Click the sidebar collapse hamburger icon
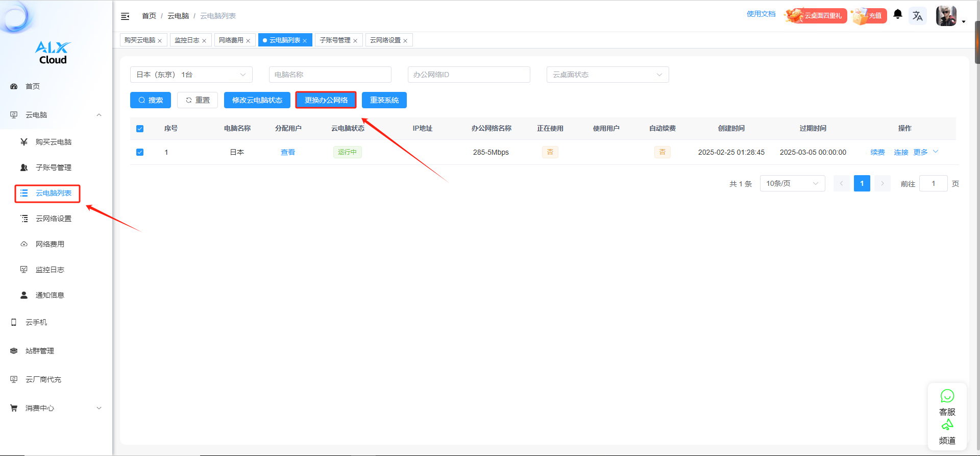Viewport: 980px width, 456px height. point(125,16)
